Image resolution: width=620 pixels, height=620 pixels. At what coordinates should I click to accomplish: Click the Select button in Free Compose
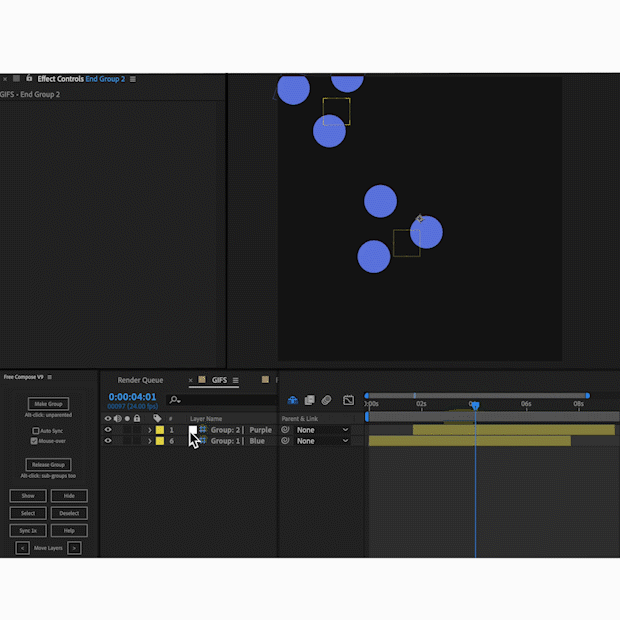(28, 513)
